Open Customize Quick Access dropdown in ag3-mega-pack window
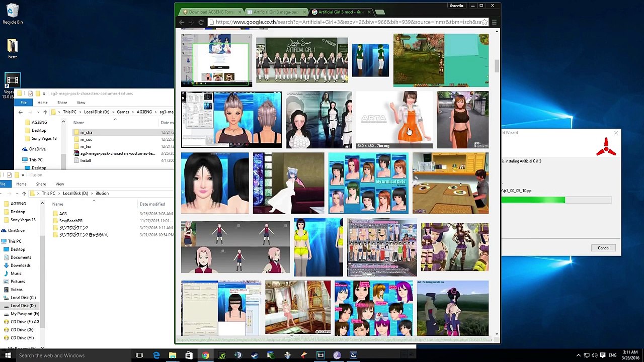The width and height of the screenshot is (644, 362). (x=44, y=94)
